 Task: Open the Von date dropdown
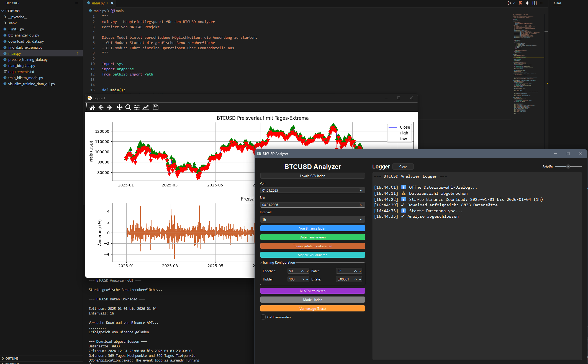[361, 191]
